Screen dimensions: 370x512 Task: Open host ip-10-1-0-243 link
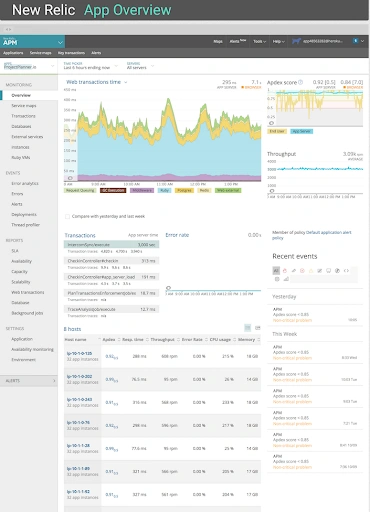click(x=79, y=399)
